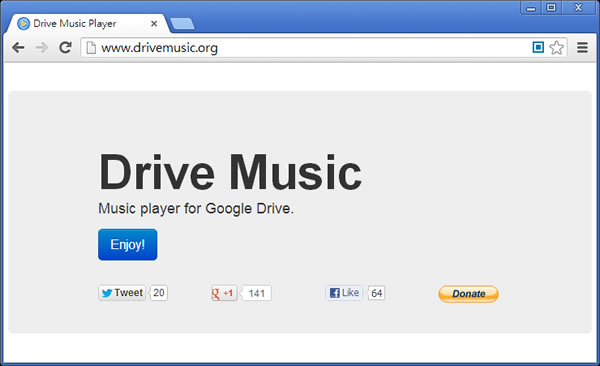
Task: Minimize the browser window
Action: point(531,8)
